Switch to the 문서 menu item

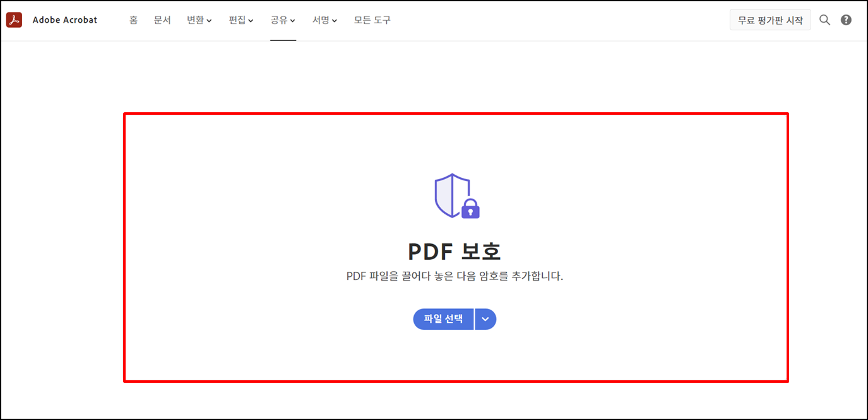(x=162, y=20)
